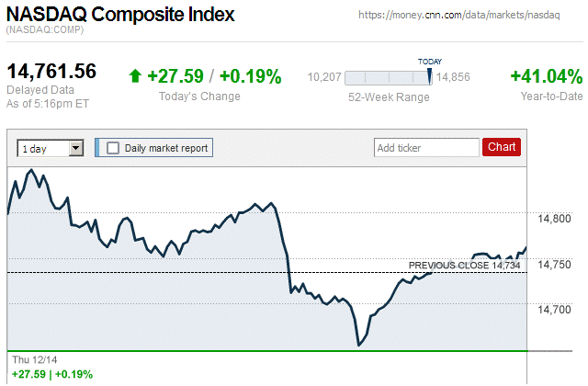
Task: Open the 1 day time range dropdown
Action: [51, 148]
